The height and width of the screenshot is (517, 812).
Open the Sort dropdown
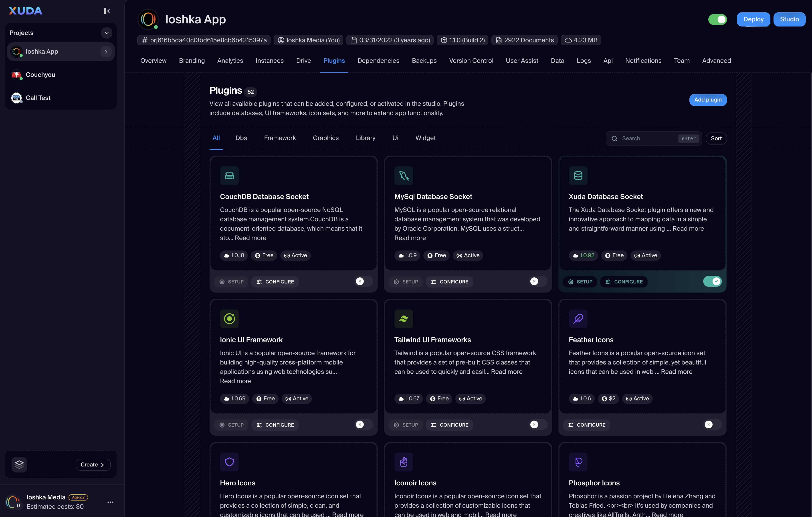point(716,138)
